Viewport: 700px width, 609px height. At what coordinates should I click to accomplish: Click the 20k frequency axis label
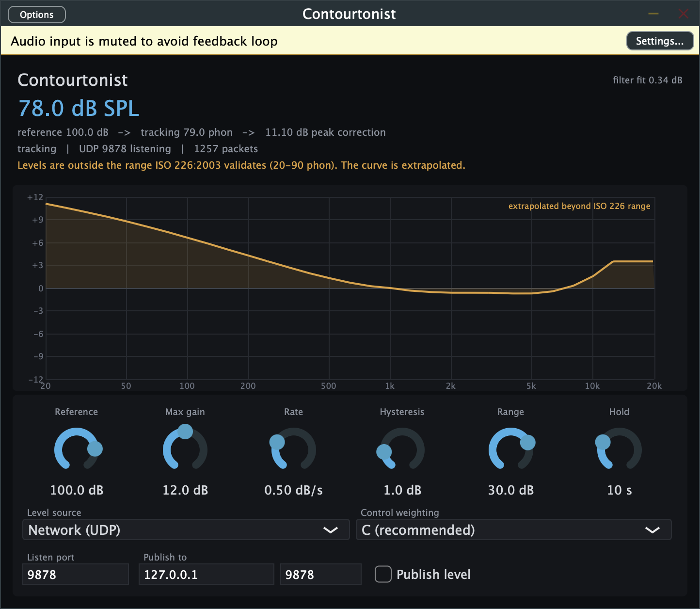pyautogui.click(x=654, y=386)
